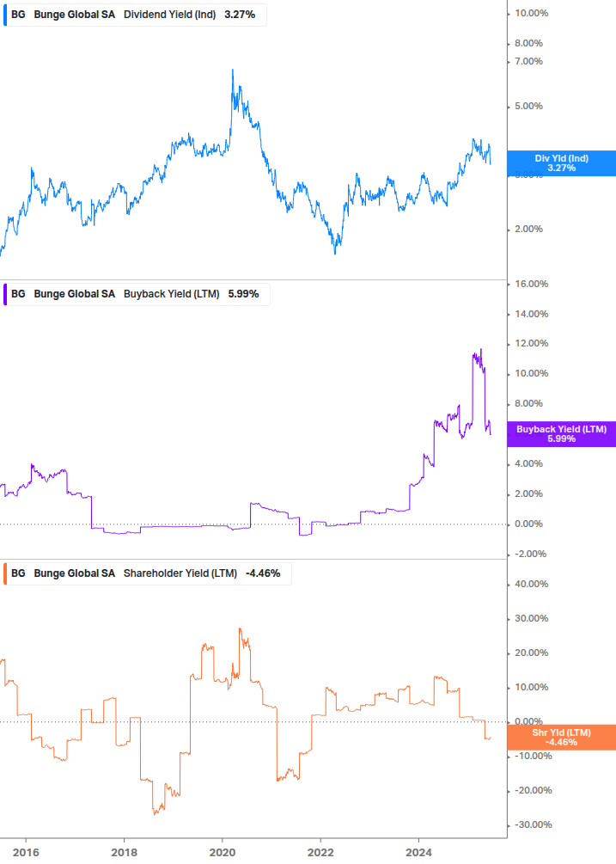This screenshot has width=616, height=864.
Task: Click the 12.00% tick on the buyback yield axis
Action: tap(531, 343)
